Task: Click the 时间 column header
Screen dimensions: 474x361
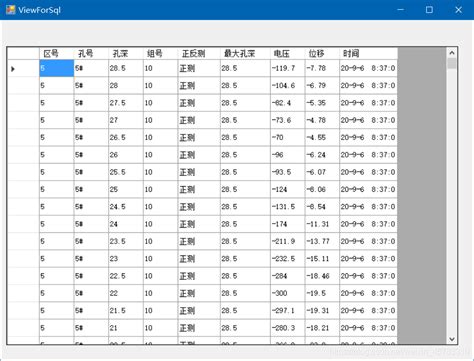Action: (368, 53)
